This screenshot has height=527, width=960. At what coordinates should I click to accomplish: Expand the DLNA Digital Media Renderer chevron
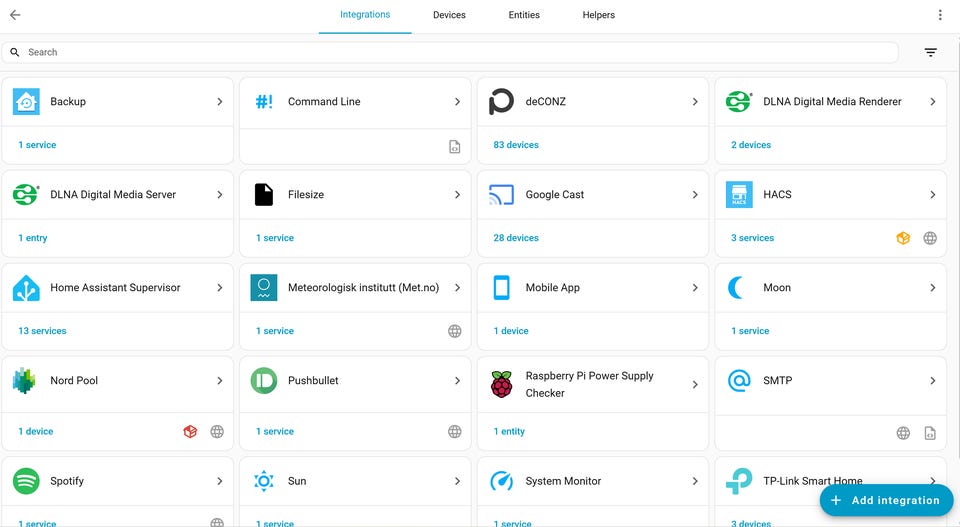click(x=932, y=102)
